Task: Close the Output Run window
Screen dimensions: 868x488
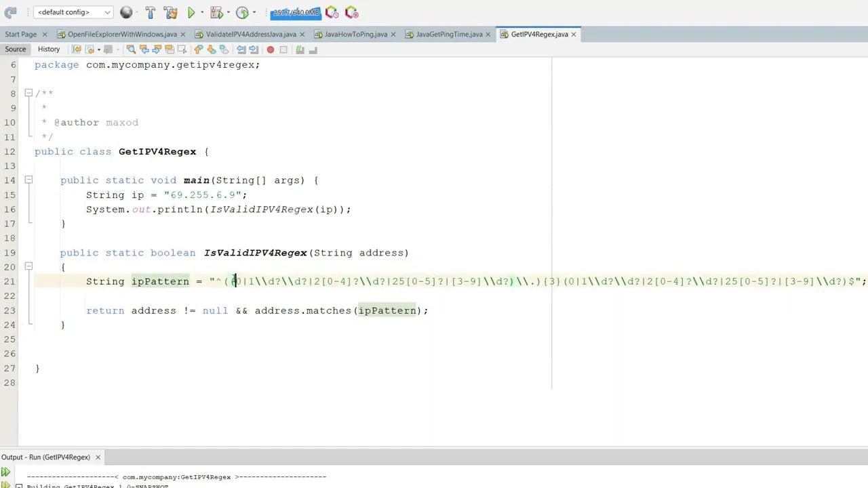Action: click(x=98, y=457)
